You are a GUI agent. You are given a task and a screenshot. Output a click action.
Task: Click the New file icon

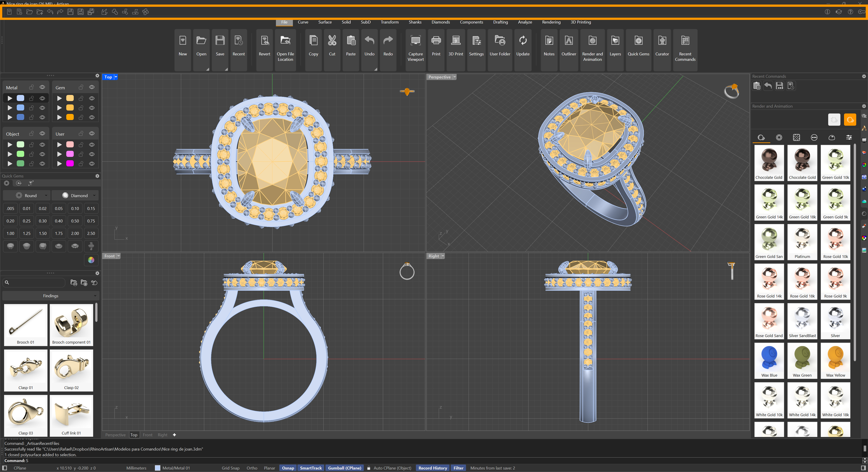(x=183, y=41)
